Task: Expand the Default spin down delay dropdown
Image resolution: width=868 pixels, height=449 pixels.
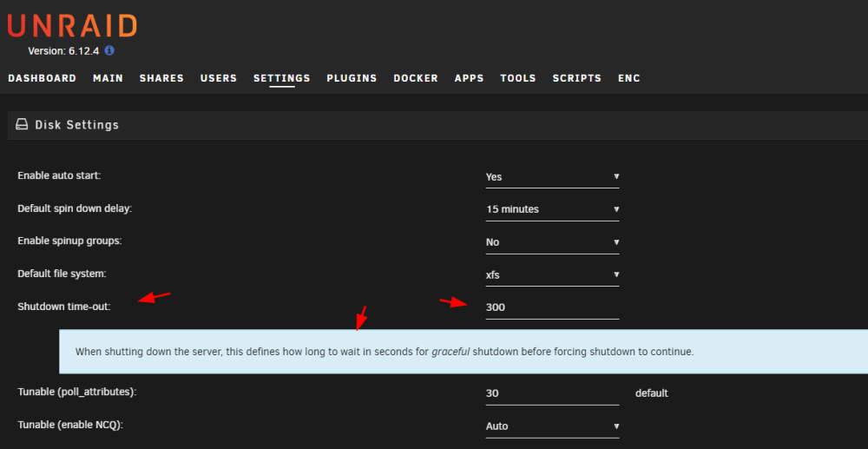Action: 552,209
